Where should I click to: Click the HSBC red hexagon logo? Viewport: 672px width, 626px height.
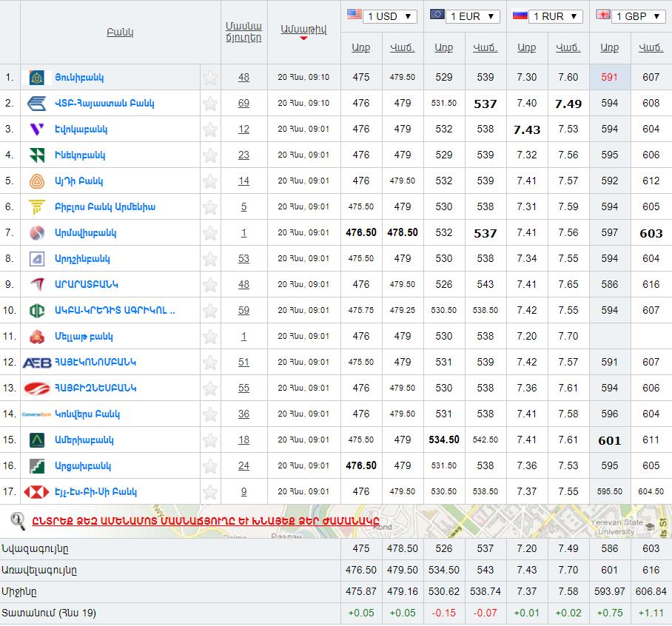pyautogui.click(x=36, y=492)
